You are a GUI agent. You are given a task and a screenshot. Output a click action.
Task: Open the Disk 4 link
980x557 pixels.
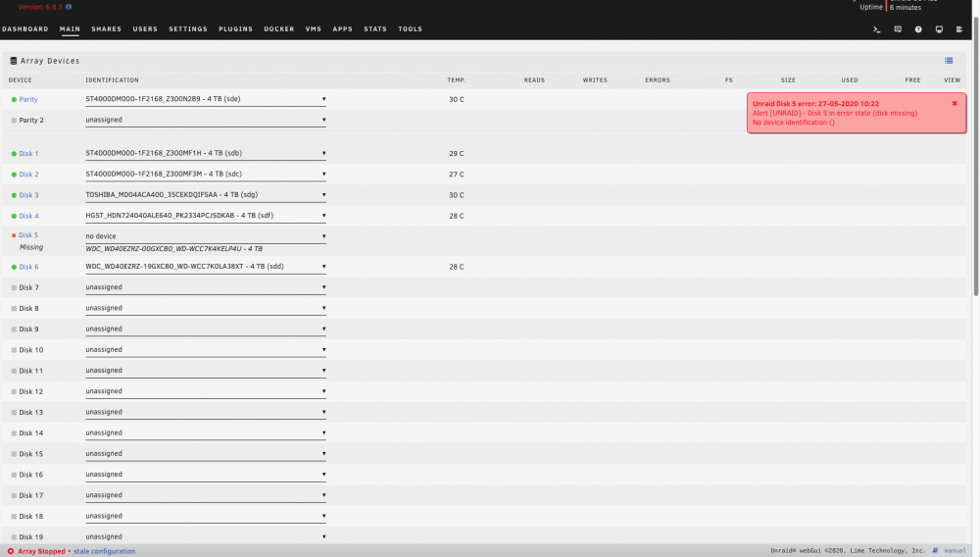(x=28, y=217)
